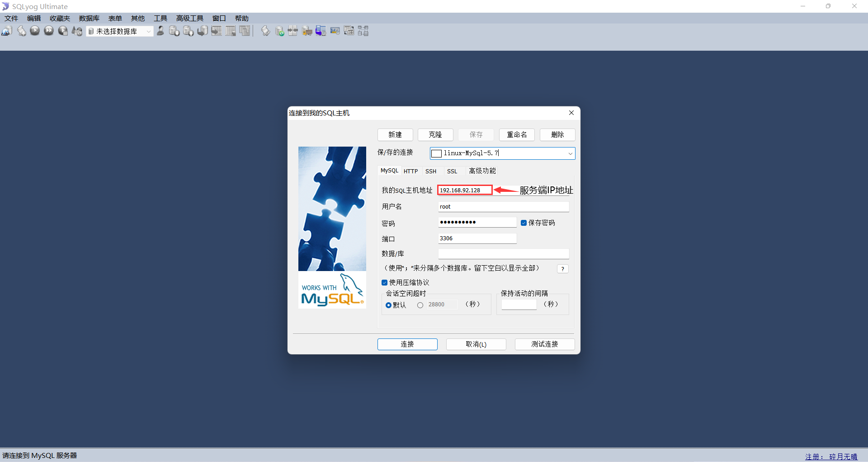Open the schema designer icon
The width and height of the screenshot is (868, 462).
363,31
